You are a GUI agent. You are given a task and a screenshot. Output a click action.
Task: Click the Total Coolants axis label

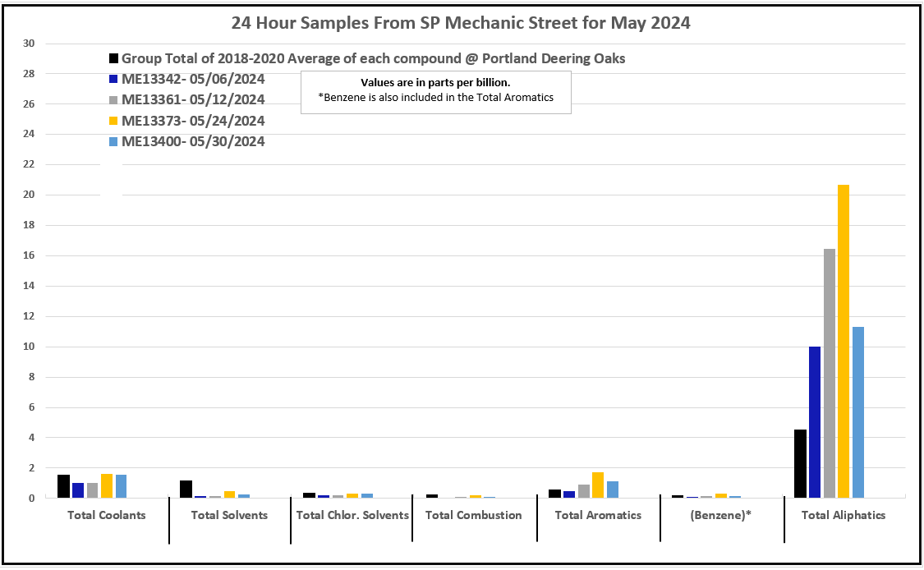(107, 515)
